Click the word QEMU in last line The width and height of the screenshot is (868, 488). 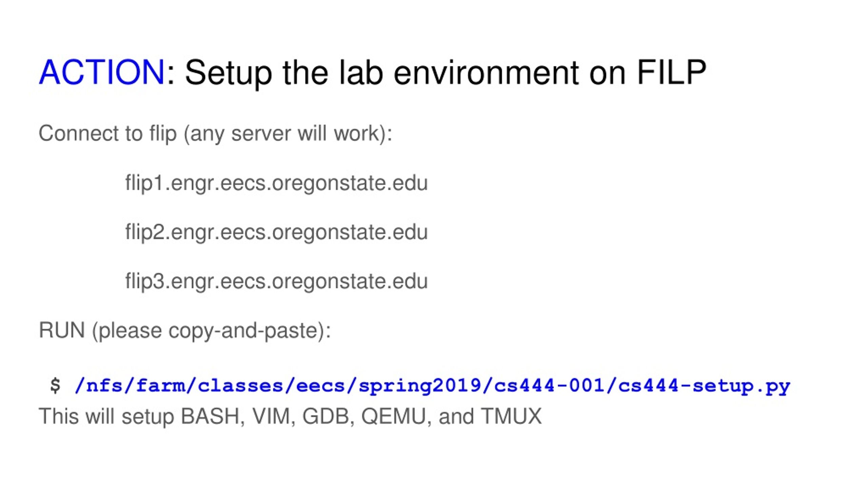[393, 416]
